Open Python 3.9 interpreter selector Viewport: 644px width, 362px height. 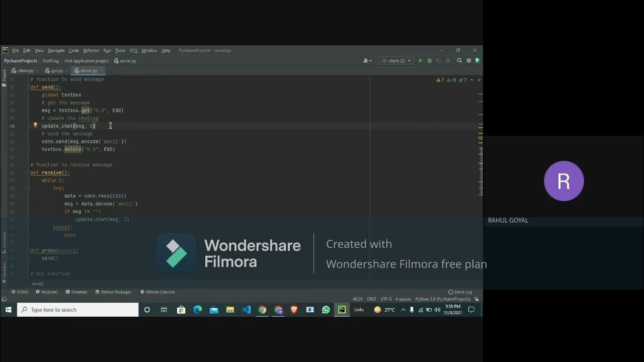point(443,299)
